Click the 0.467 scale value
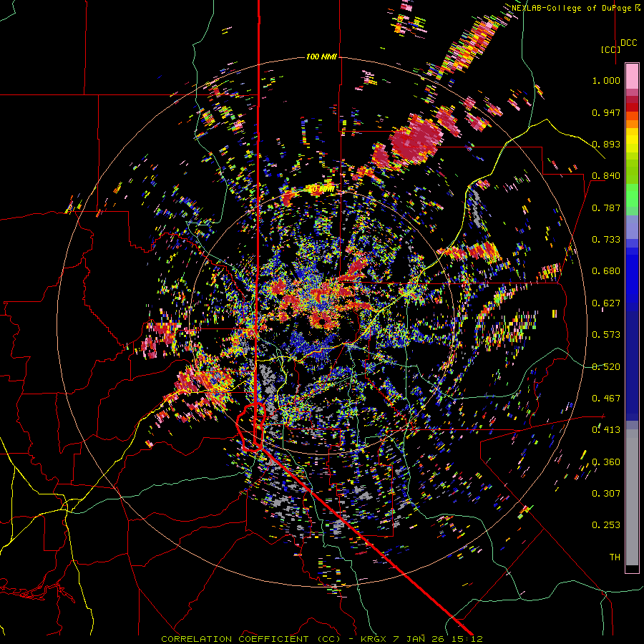Image resolution: width=644 pixels, height=644 pixels. 606,399
